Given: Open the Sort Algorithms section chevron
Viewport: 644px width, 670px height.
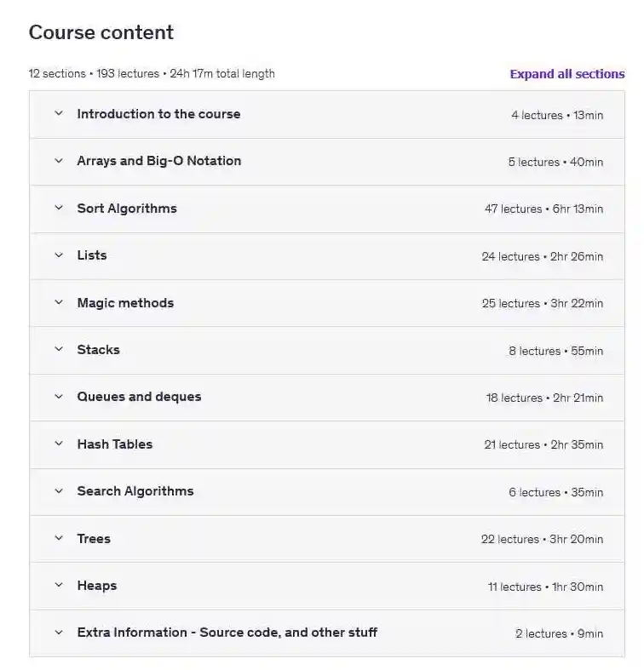Looking at the screenshot, I should point(59,209).
